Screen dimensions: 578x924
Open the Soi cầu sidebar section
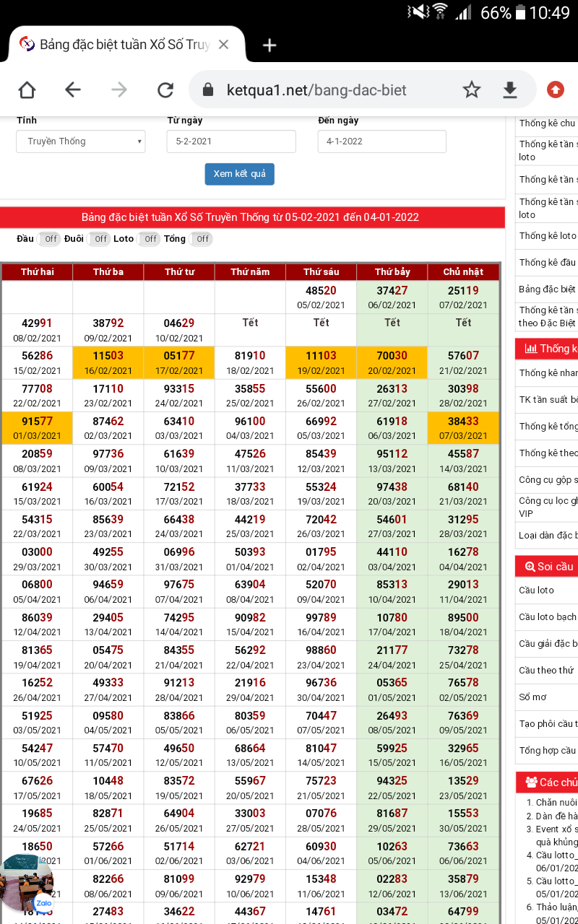tap(546, 567)
